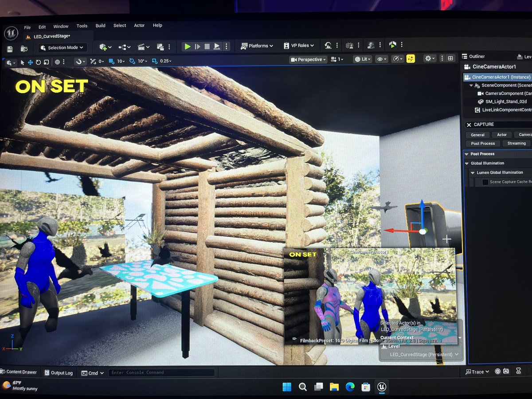Screen dimensions: 532x399
Task: Open the Tools menu
Action: 82,26
